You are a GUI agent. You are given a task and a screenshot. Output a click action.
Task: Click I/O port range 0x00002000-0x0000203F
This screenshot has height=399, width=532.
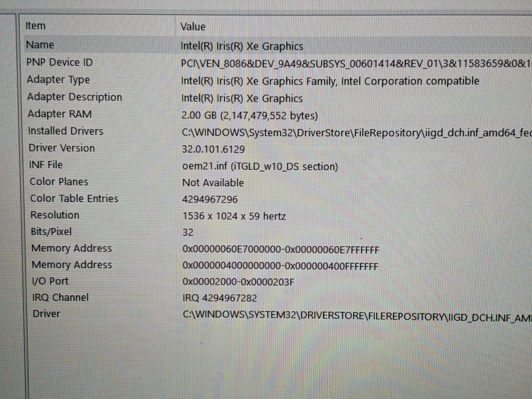click(239, 282)
